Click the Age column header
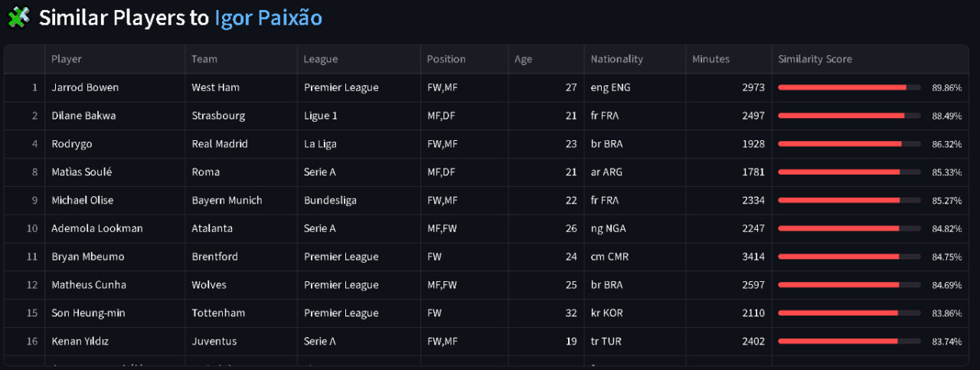 (523, 59)
